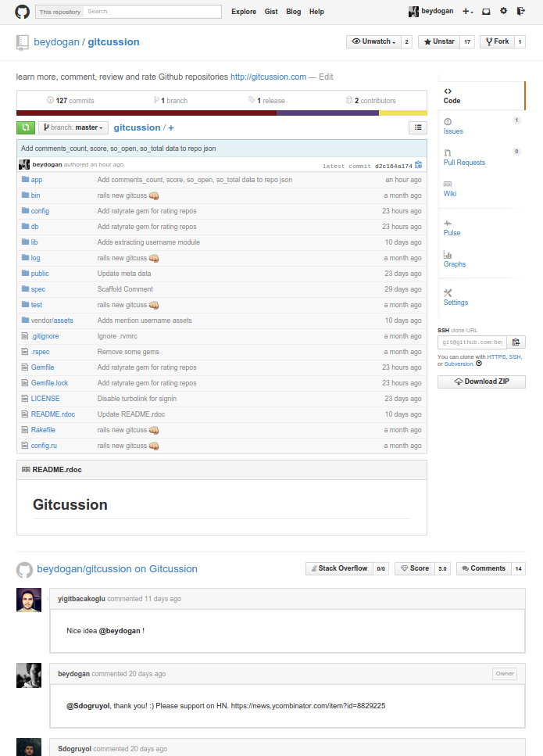The width and height of the screenshot is (543, 756).
Task: Open 'Scaffold Comment' commit message
Action: (125, 289)
